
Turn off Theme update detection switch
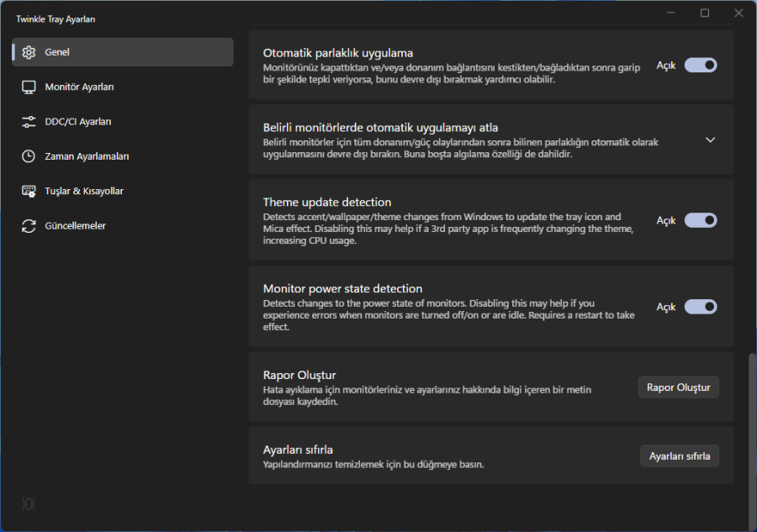tap(700, 220)
